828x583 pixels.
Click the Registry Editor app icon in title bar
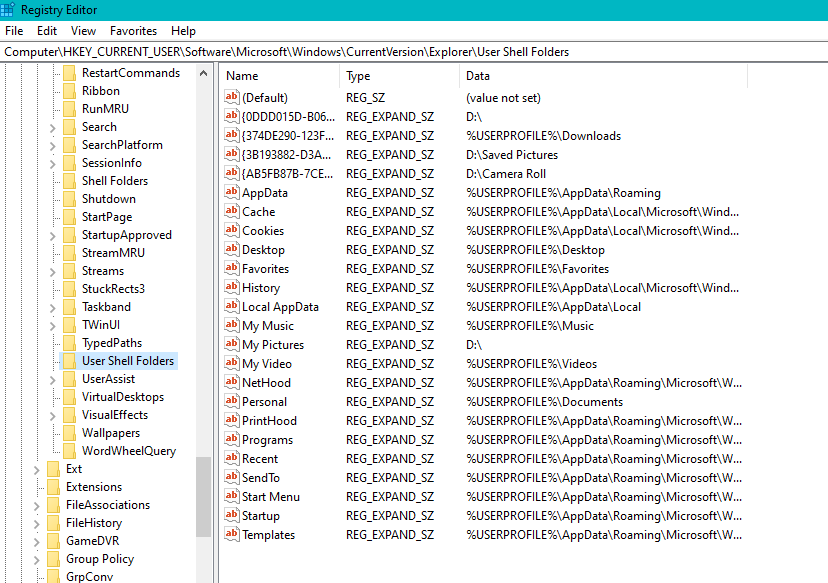pyautogui.click(x=7, y=10)
